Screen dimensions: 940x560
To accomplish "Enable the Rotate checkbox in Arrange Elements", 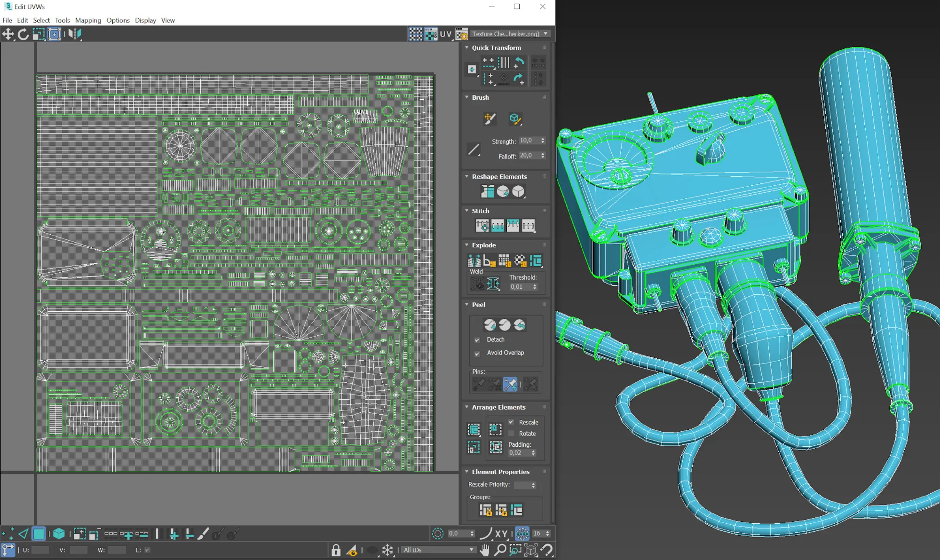I will point(511,434).
